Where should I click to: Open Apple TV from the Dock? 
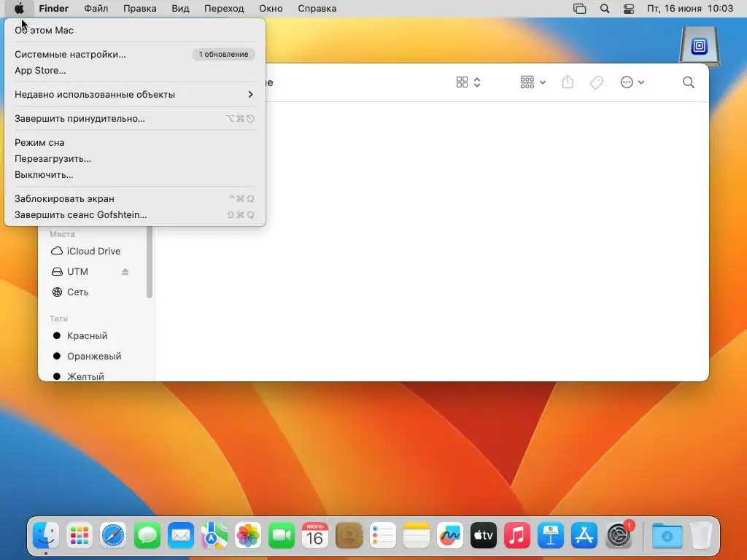click(484, 536)
